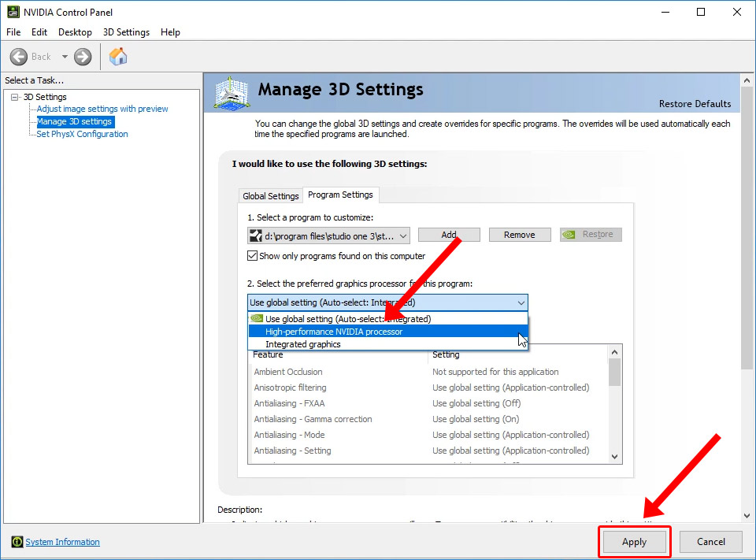The width and height of the screenshot is (756, 560).
Task: Open the Home icon in toolbar
Action: click(118, 57)
